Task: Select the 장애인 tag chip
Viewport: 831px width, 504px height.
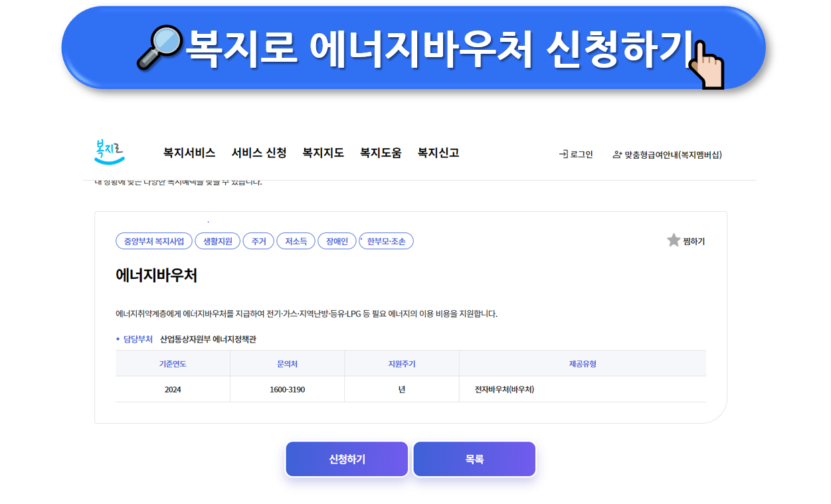Action: (337, 241)
